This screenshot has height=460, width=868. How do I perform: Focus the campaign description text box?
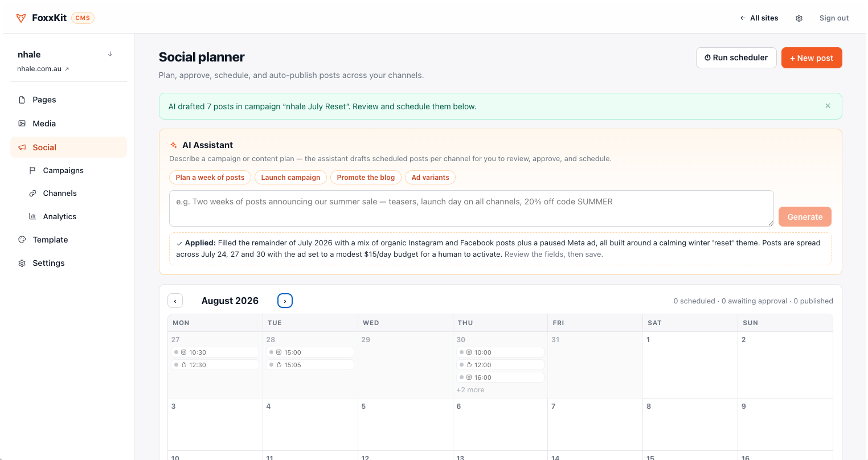tap(472, 208)
